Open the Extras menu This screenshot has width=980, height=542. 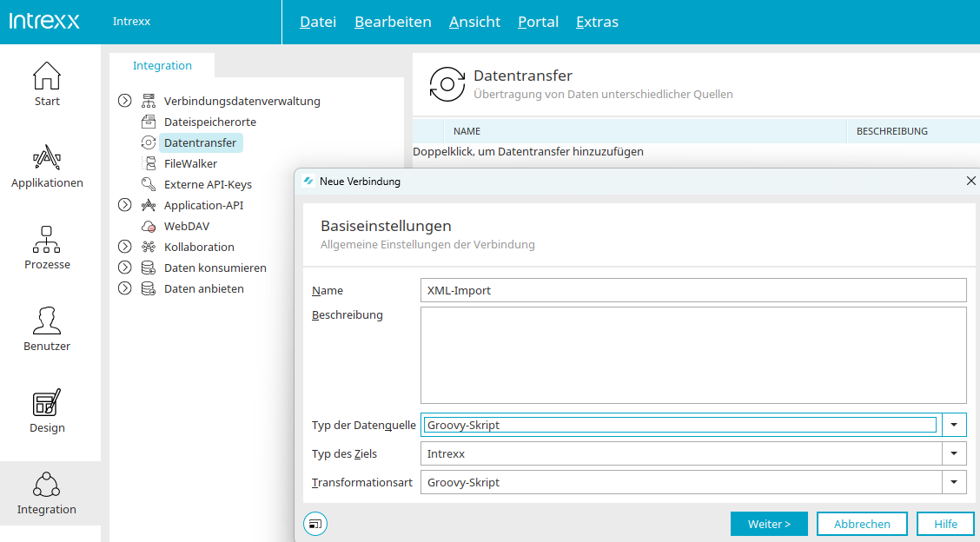click(597, 22)
